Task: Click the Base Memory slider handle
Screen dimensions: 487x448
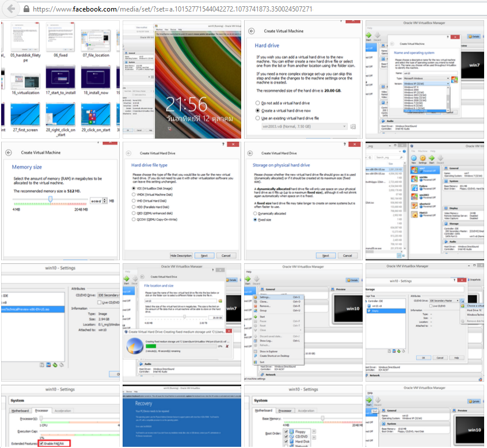Action: (x=323, y=418)
